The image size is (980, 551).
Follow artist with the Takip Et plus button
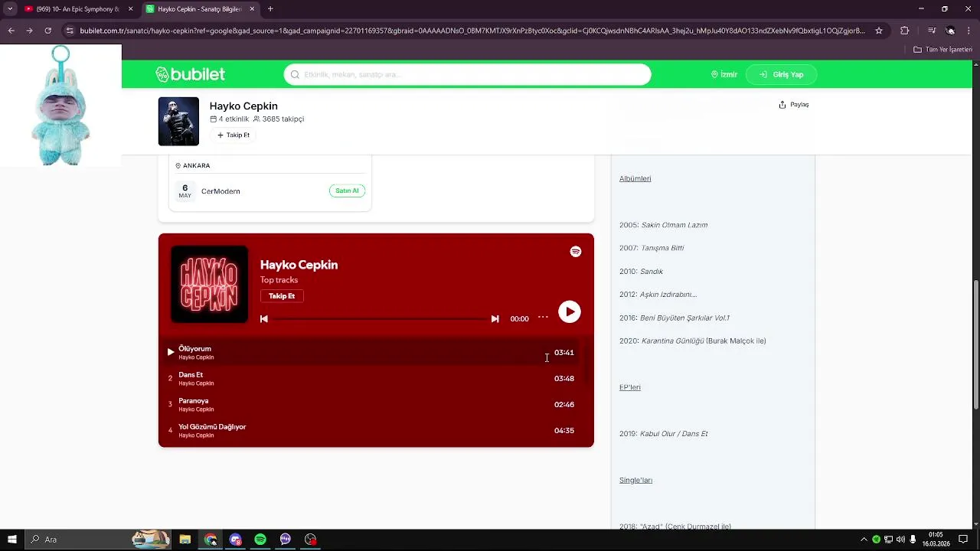point(234,135)
